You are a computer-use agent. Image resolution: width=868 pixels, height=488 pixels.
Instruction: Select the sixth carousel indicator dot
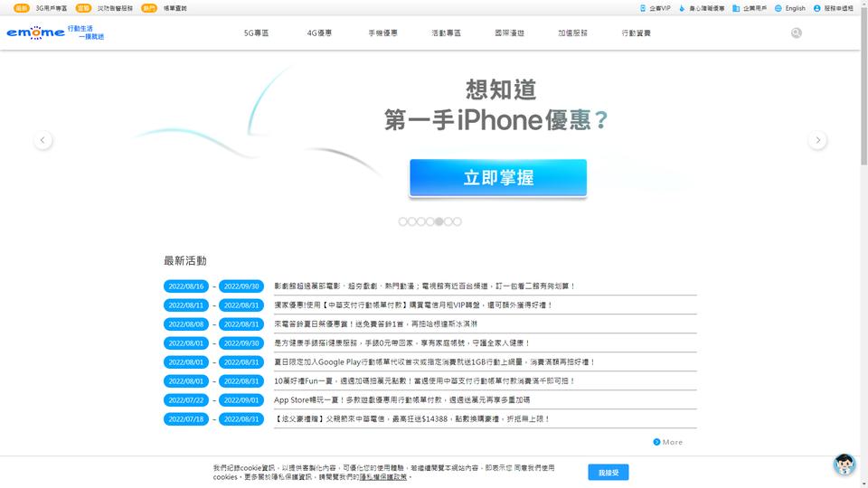tap(448, 221)
